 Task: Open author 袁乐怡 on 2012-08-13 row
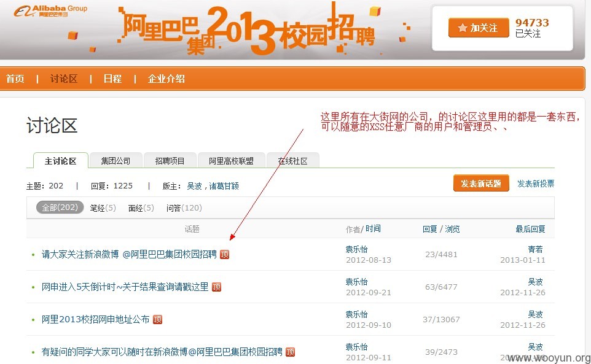pos(356,249)
